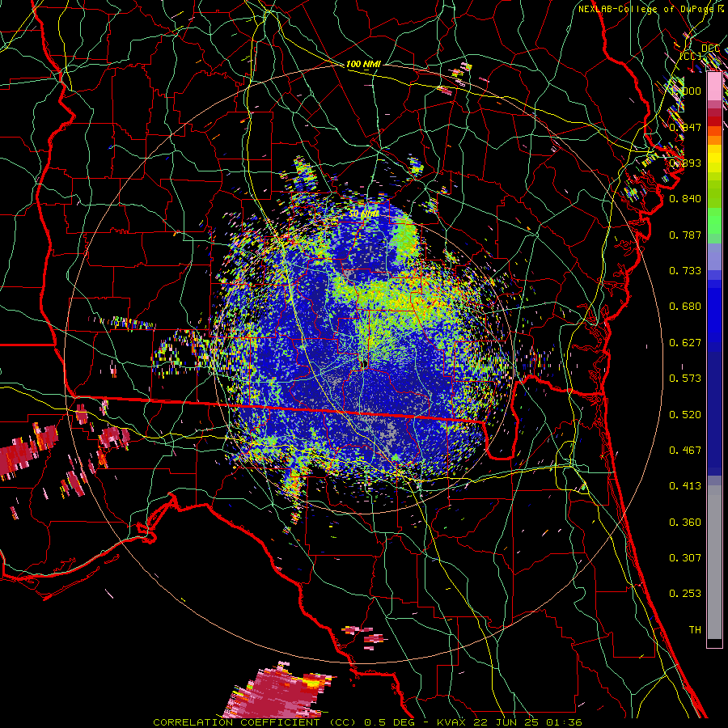Viewport: 728px width, 728px height.
Task: Click the "0.840" legend value
Action: 685,199
